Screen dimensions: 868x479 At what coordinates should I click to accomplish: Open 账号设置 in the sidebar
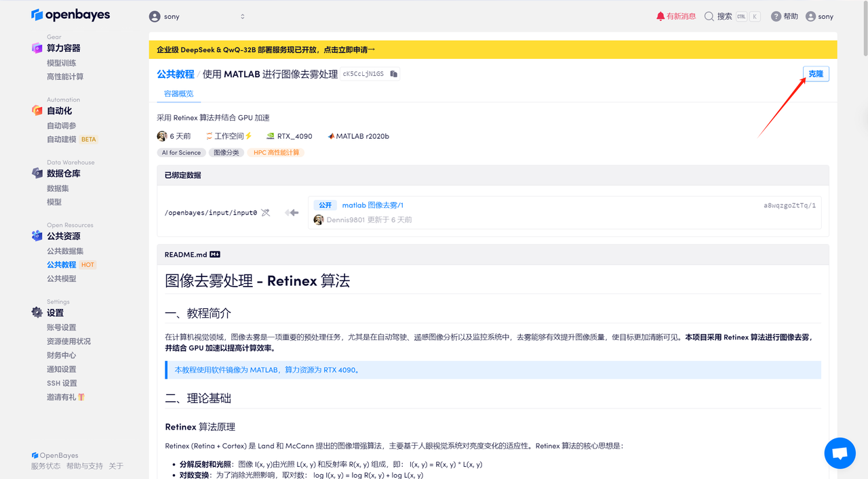click(62, 327)
